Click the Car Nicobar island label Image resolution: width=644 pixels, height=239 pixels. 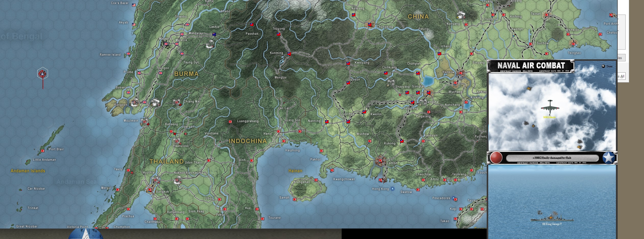pyautogui.click(x=36, y=189)
